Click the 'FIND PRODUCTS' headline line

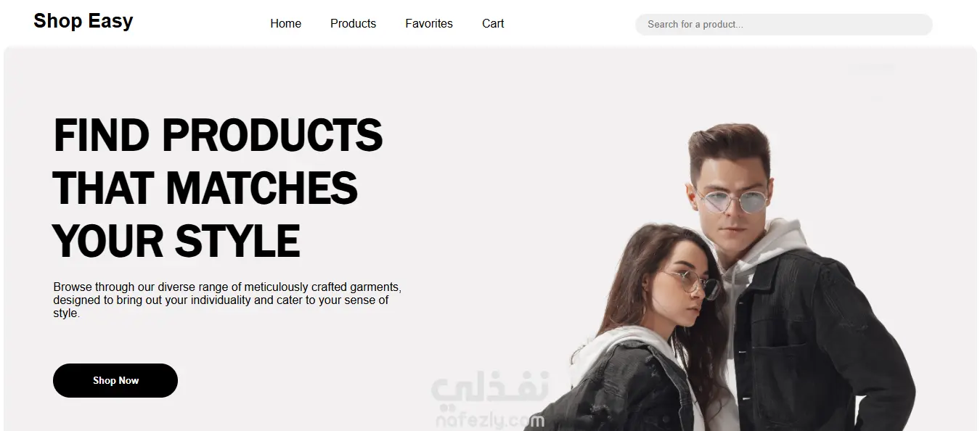218,135
